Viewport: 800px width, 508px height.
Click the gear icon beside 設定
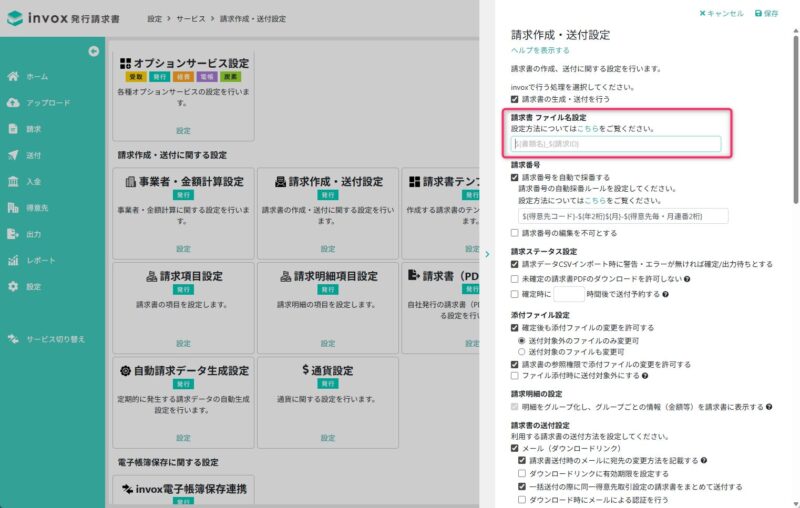(13, 287)
